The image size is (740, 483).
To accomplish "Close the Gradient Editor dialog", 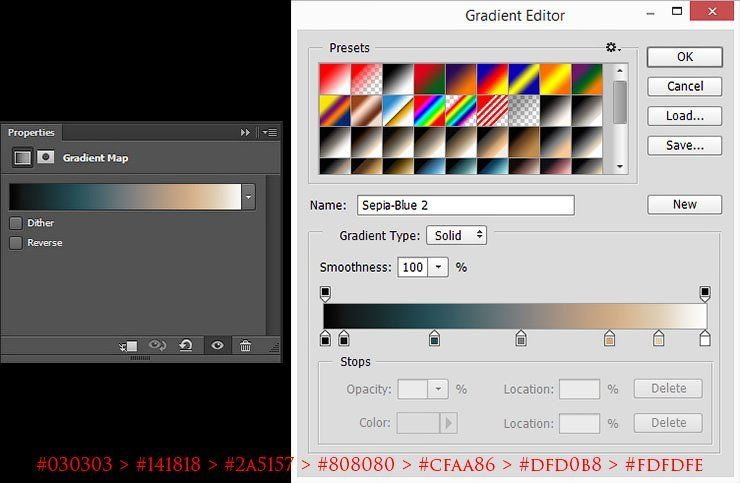I will pos(712,11).
